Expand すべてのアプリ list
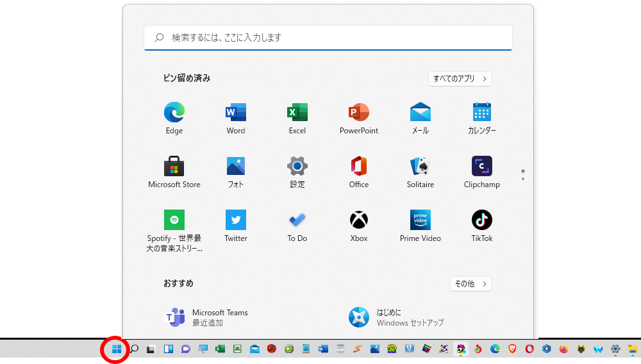This screenshot has height=364, width=641. point(460,79)
